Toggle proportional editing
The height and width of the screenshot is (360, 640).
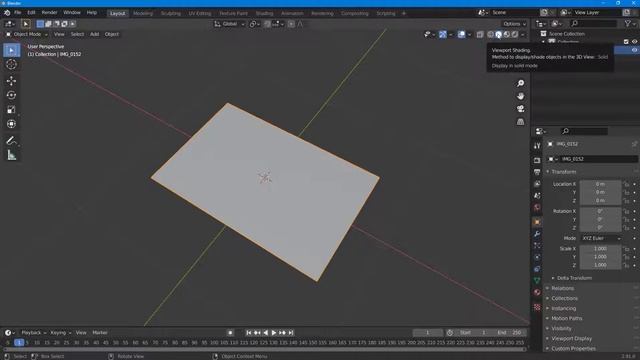pyautogui.click(x=291, y=24)
